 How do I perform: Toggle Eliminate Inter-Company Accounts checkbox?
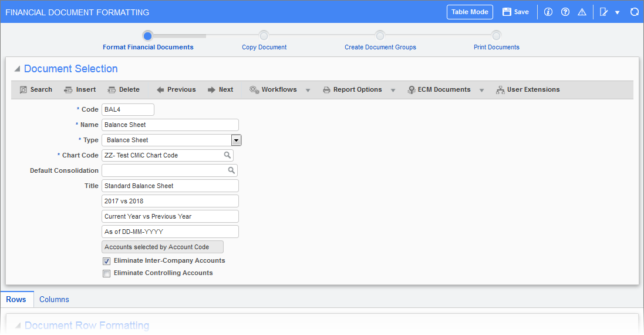point(106,261)
